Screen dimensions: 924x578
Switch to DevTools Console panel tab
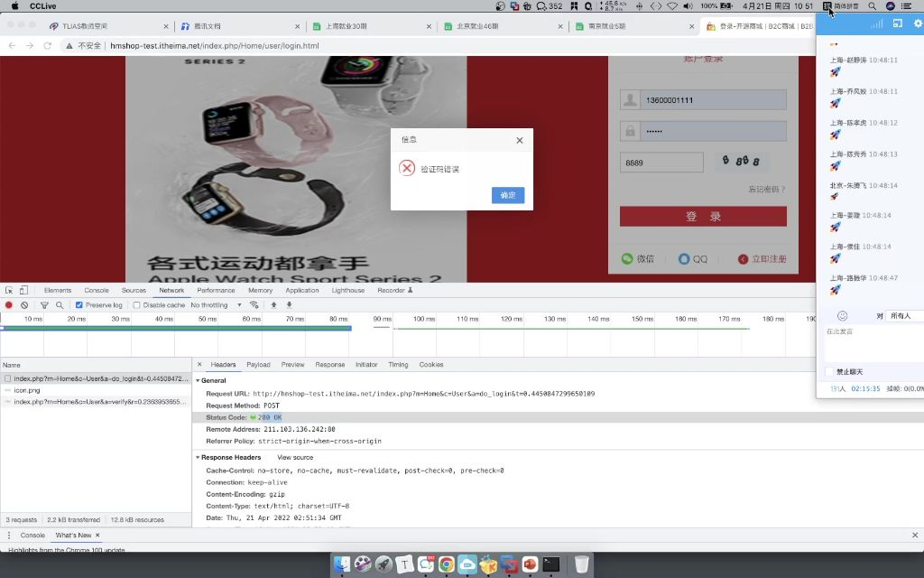click(97, 290)
